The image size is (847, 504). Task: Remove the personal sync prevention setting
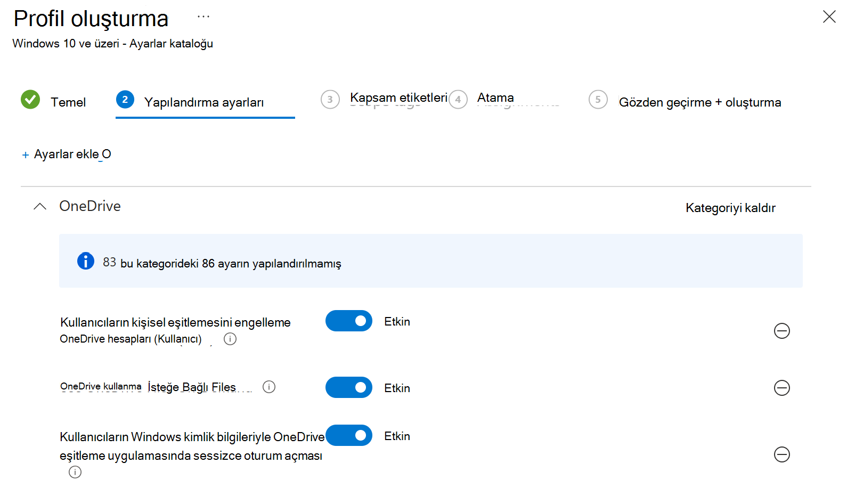point(781,331)
